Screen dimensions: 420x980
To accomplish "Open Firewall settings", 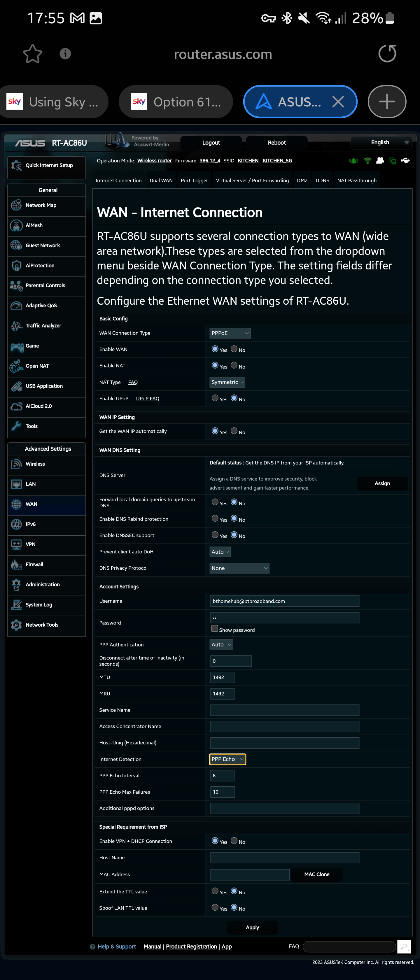I will click(46, 565).
